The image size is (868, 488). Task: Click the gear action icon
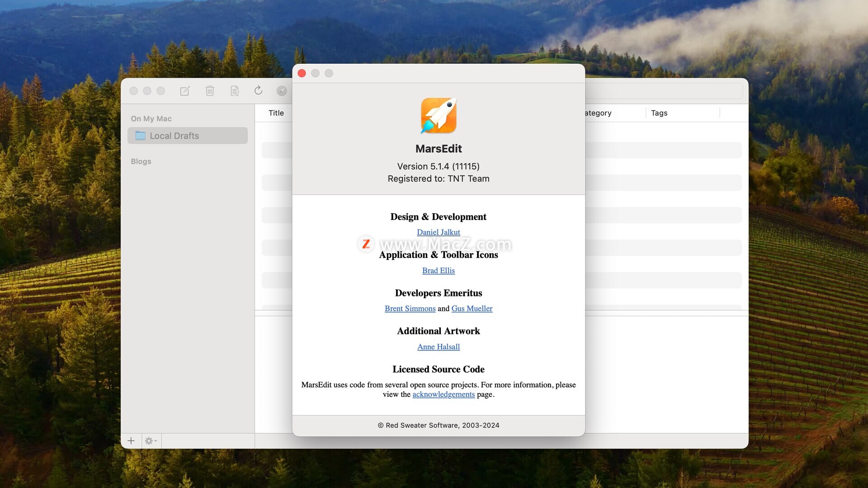[148, 441]
